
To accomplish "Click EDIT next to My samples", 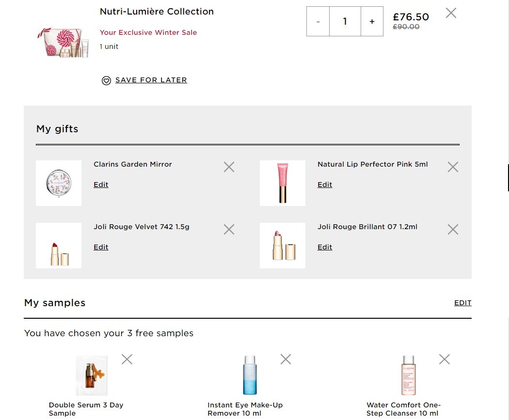I will [462, 303].
